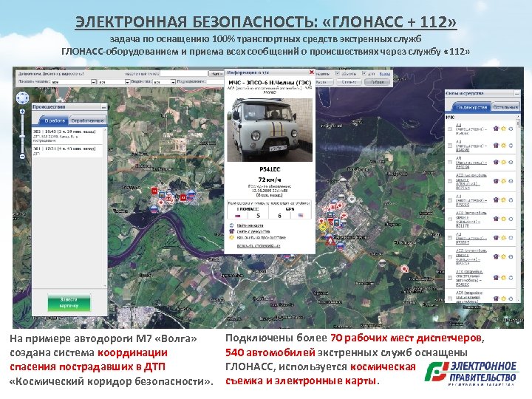Click sun assign icon in first МЧС row
This screenshot has width=532, height=399.
tap(503, 129)
